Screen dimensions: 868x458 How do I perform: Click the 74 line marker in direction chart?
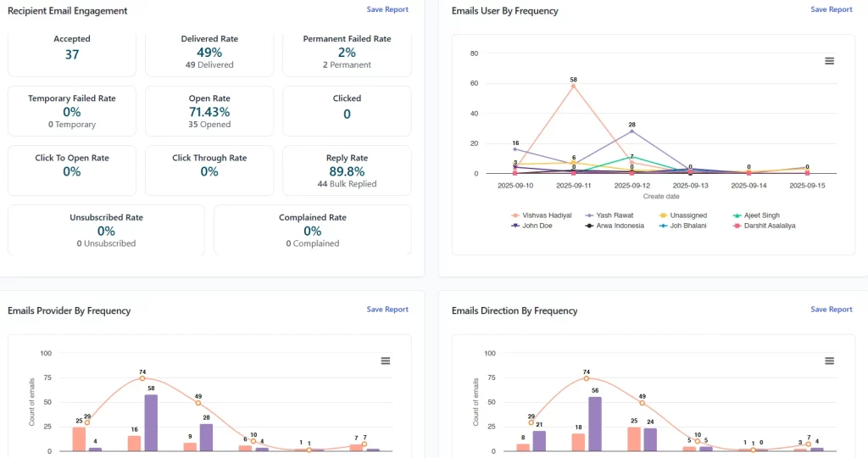click(x=587, y=378)
